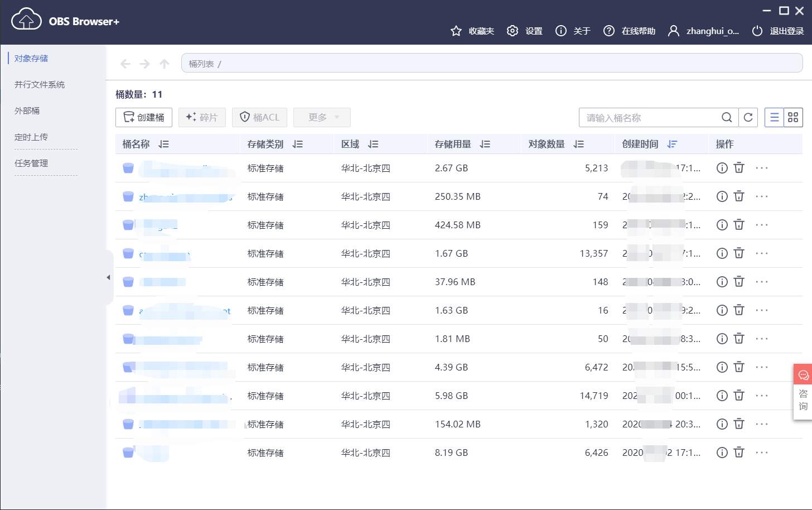Click 标准存储 in the 1.81 MB row
This screenshot has height=510, width=812.
click(x=265, y=339)
